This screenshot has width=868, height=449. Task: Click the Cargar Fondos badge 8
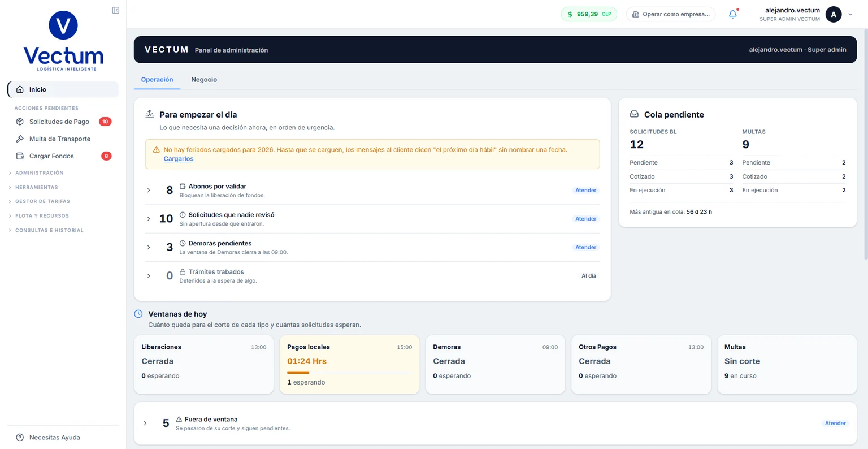[x=106, y=156]
